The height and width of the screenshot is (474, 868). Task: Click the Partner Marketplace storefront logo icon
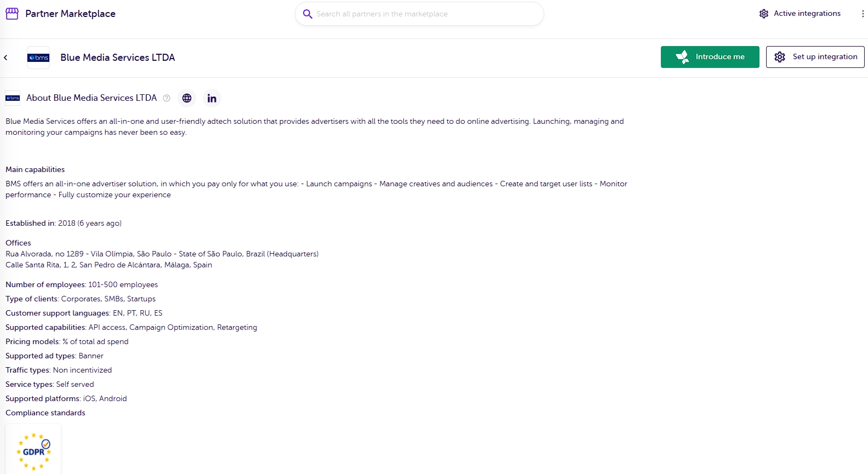[x=12, y=14]
